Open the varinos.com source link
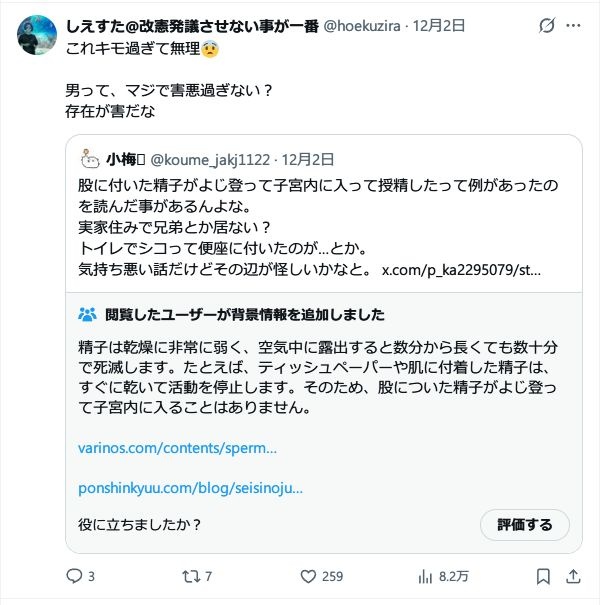 coord(177,447)
